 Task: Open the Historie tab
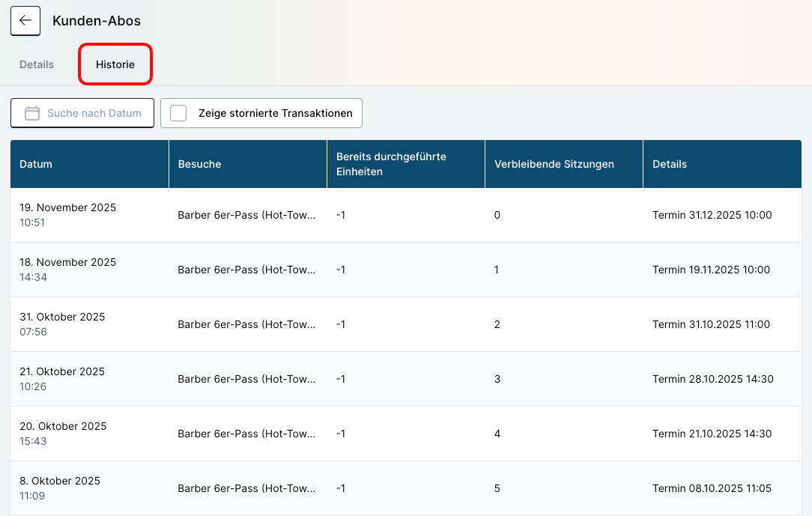pos(115,64)
